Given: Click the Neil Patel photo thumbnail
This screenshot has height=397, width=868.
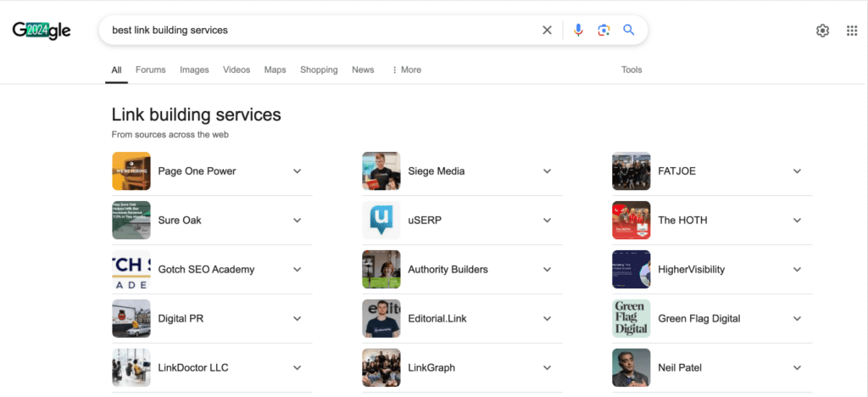Looking at the screenshot, I should [x=631, y=367].
